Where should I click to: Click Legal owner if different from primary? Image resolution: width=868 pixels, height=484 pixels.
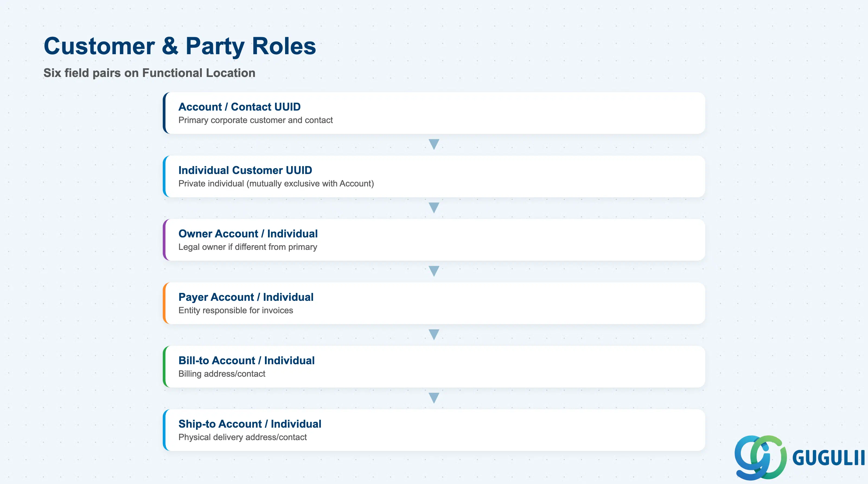click(x=248, y=247)
